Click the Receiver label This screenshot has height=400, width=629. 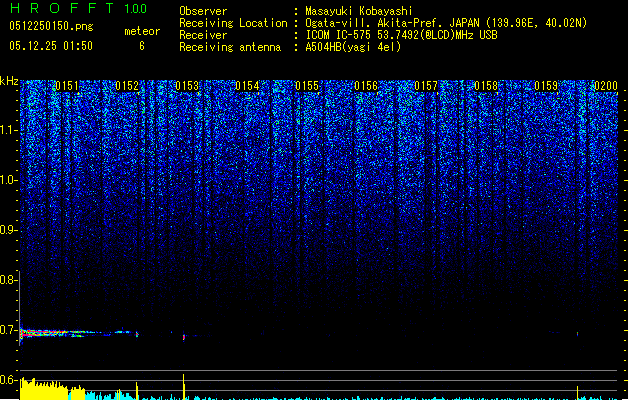click(203, 35)
